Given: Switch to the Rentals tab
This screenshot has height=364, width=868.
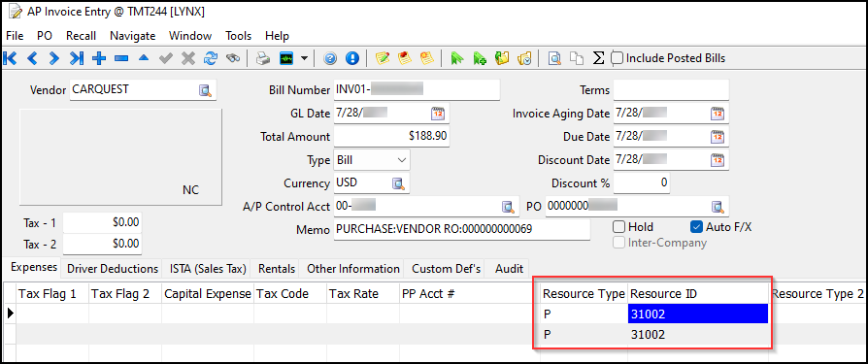Looking at the screenshot, I should pos(277,269).
